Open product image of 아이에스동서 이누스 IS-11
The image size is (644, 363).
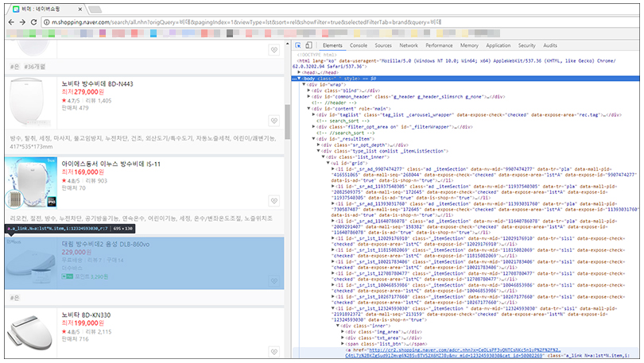click(31, 182)
